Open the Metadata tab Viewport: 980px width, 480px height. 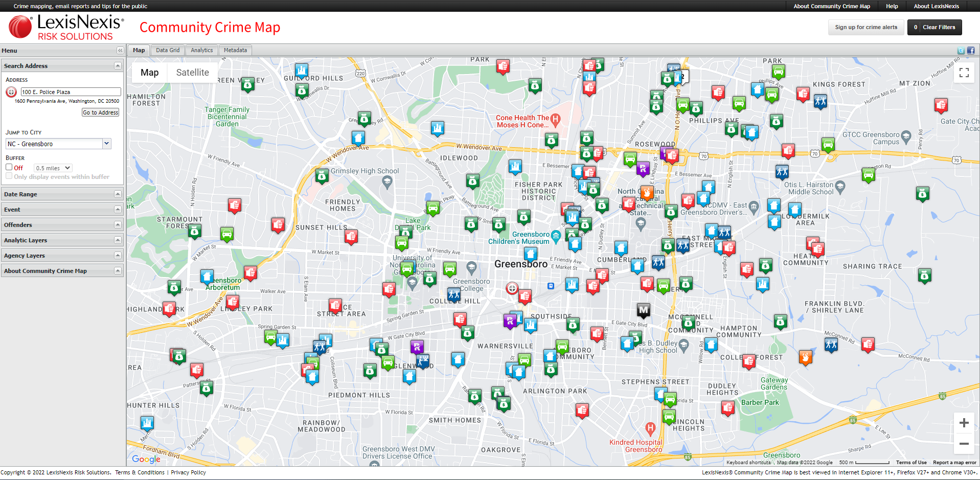(235, 50)
